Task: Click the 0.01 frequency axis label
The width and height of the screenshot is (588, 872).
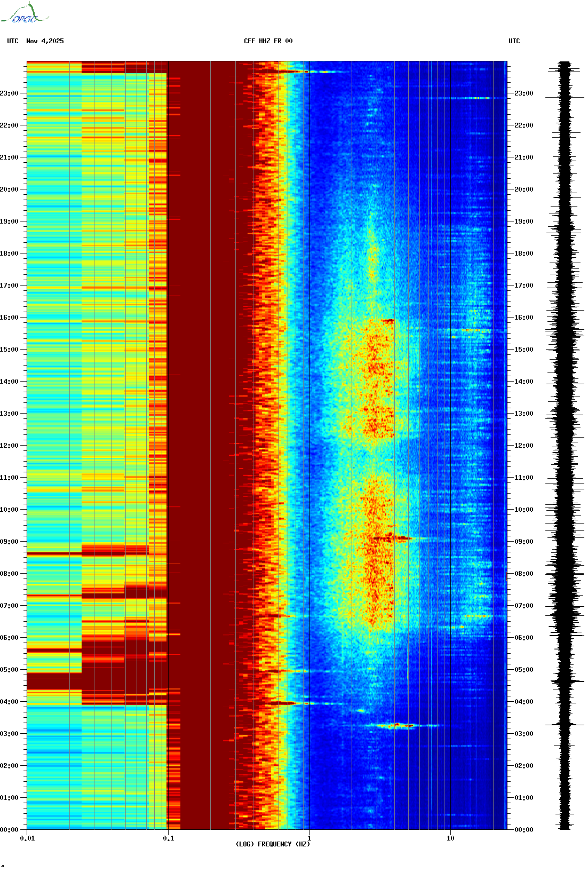Action: pos(27,838)
